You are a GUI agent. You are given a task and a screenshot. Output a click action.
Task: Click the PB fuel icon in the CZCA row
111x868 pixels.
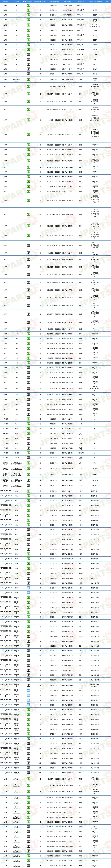pyautogui.click(x=29, y=35)
